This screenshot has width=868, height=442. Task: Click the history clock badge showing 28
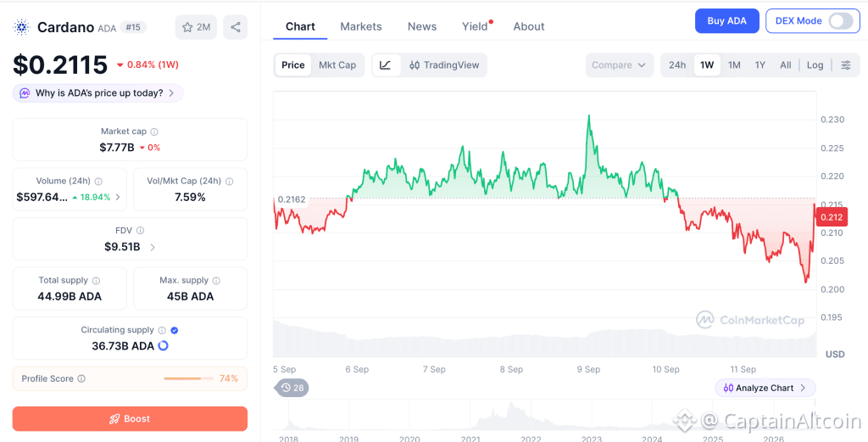pos(292,388)
